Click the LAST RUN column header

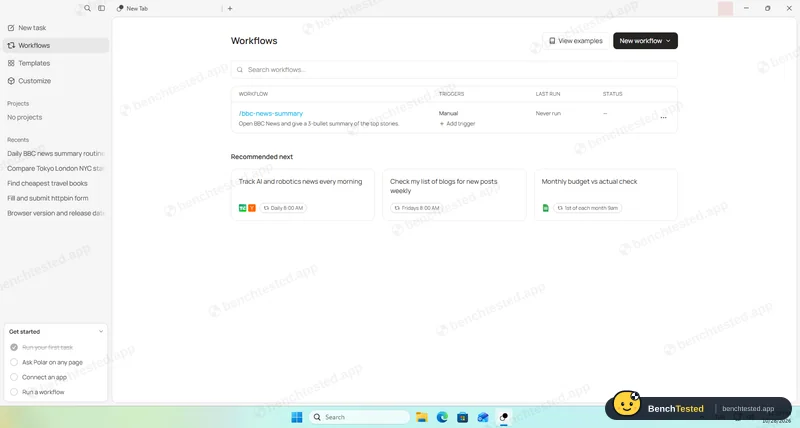548,94
